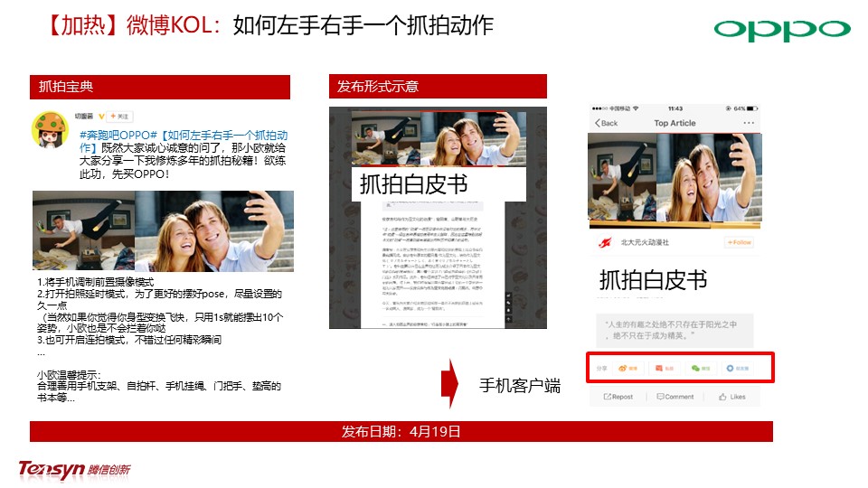Screen dimensions: 868x488
Task: Click the 抓拍宝典 red header
Action: 160,87
